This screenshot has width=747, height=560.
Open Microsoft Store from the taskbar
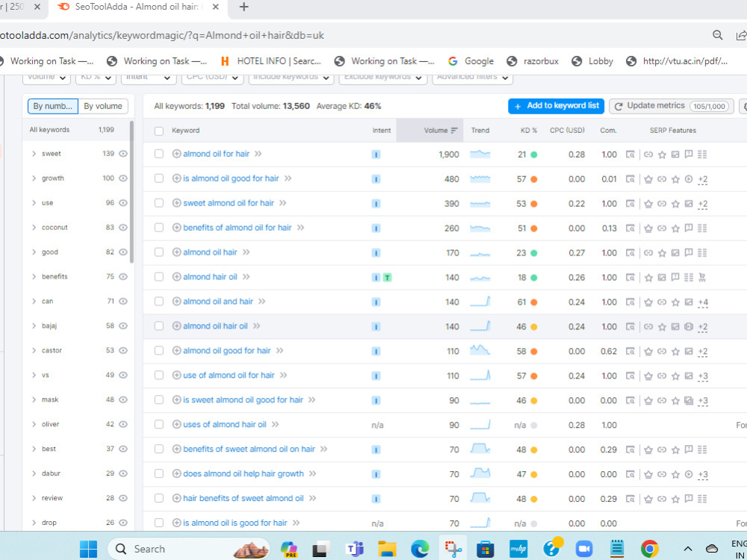point(485,549)
